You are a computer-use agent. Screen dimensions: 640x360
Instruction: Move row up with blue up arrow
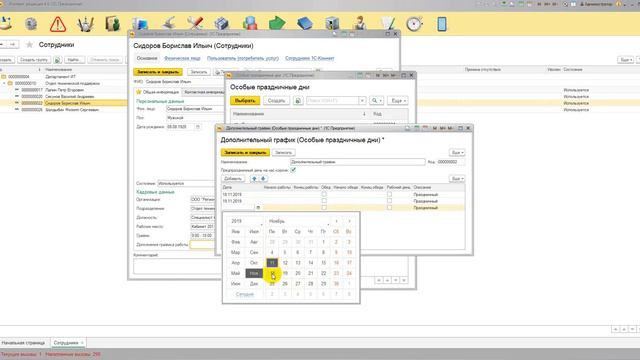(x=254, y=179)
